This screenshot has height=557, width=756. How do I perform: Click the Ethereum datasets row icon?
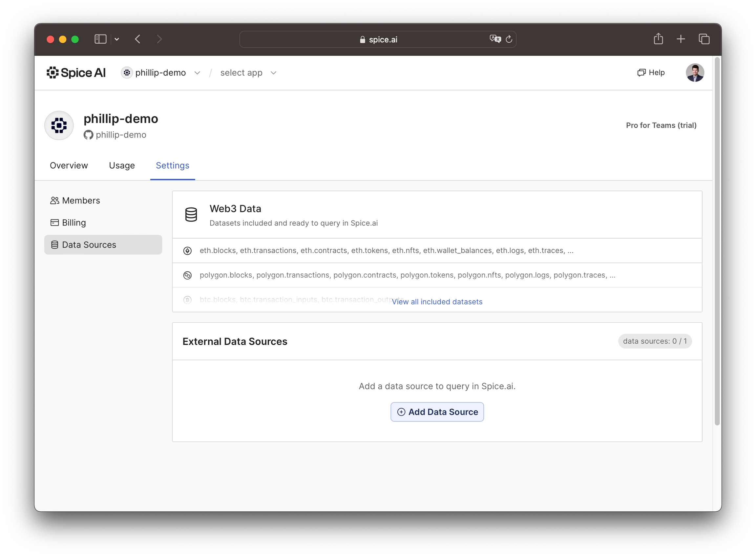click(x=187, y=251)
